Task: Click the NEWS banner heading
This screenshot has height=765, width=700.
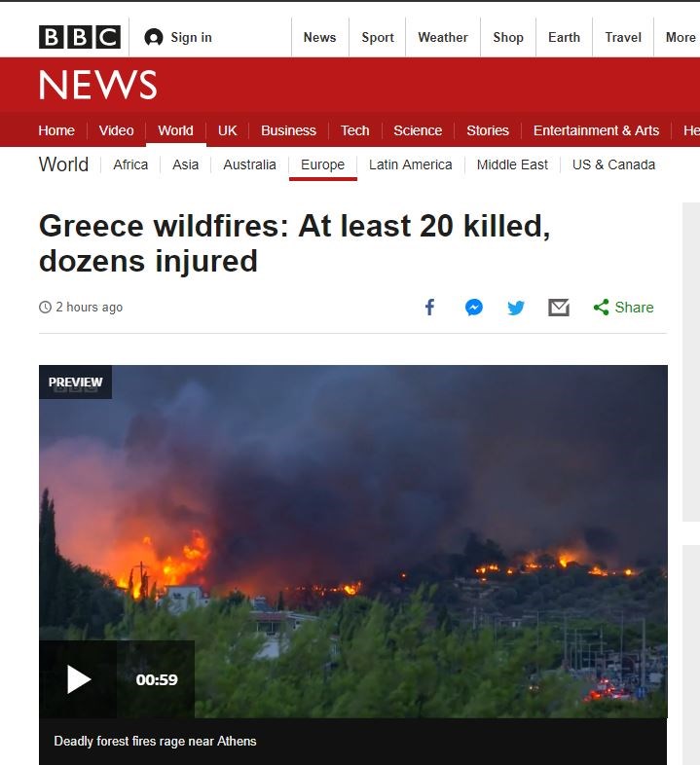Action: click(x=97, y=85)
